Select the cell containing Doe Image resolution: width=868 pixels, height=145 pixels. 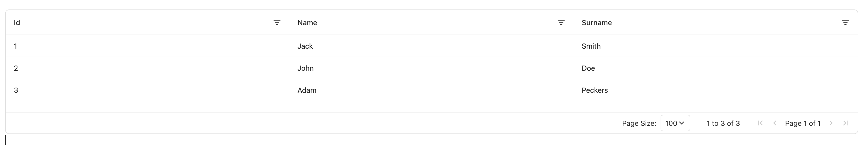(716, 68)
